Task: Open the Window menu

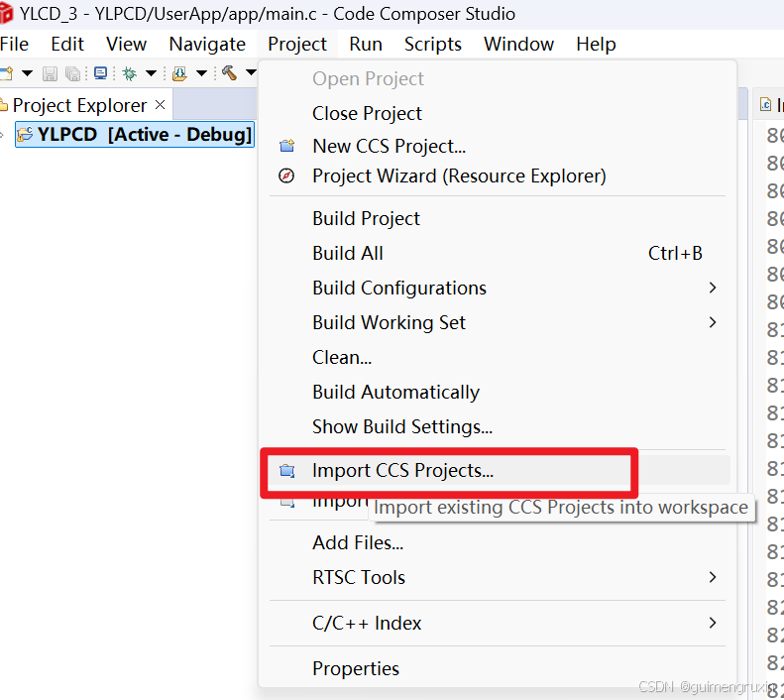Action: point(518,45)
